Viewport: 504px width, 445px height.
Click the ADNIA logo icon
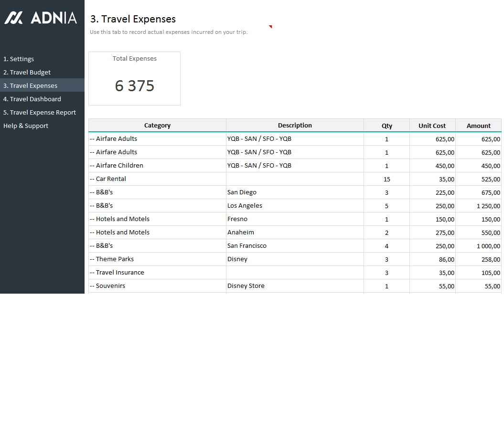pyautogui.click(x=13, y=18)
